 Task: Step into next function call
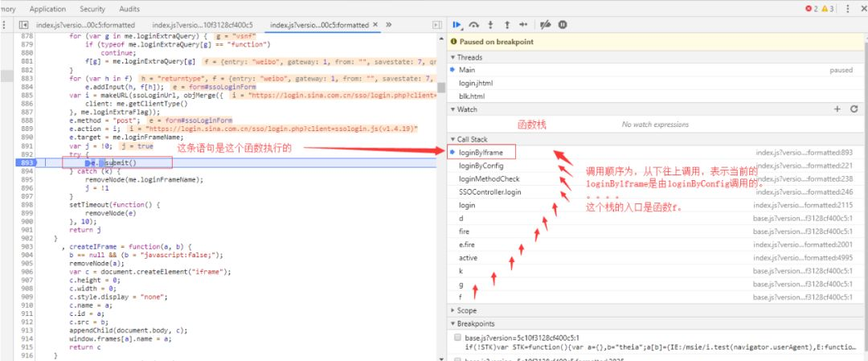click(490, 25)
